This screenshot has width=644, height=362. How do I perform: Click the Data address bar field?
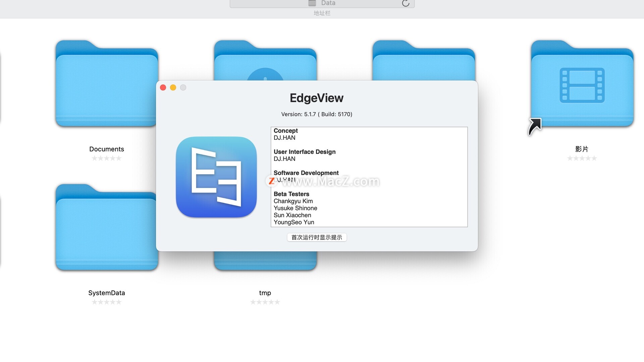(322, 3)
